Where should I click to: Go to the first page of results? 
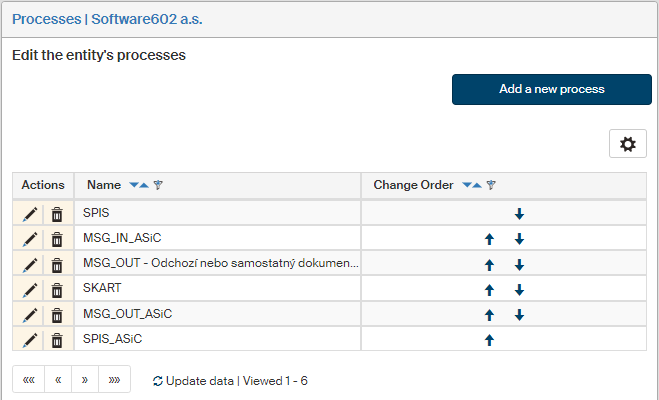coord(28,381)
